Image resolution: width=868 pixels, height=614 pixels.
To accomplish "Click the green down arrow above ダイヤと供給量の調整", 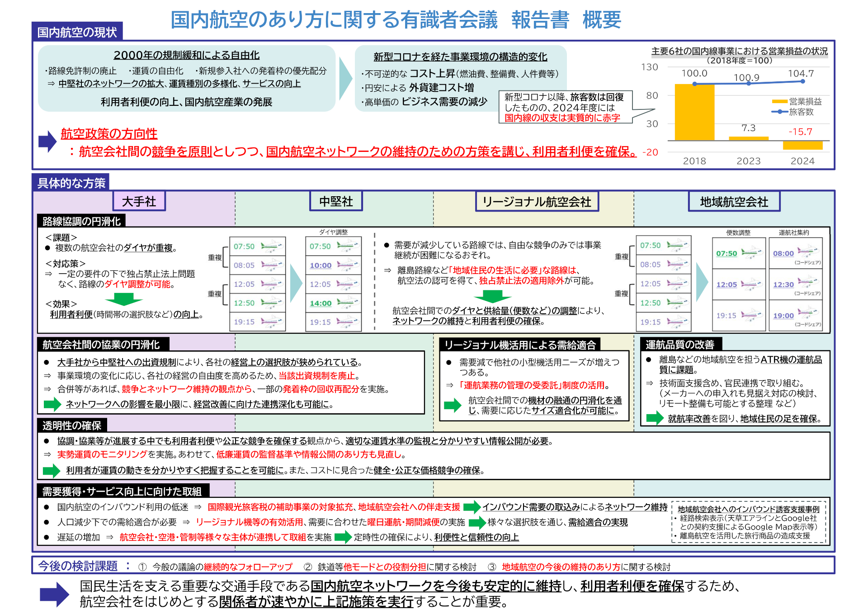I will tap(492, 297).
